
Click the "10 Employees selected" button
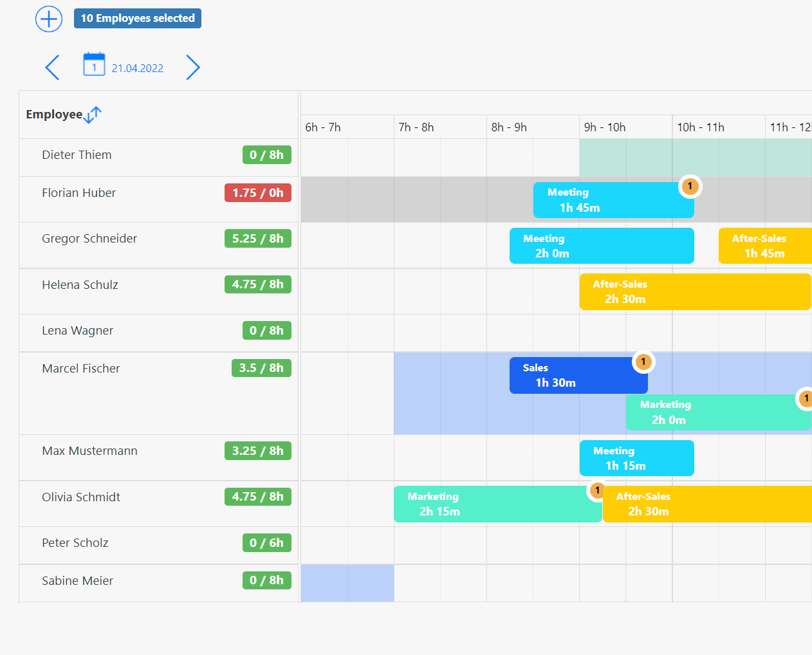click(x=137, y=18)
